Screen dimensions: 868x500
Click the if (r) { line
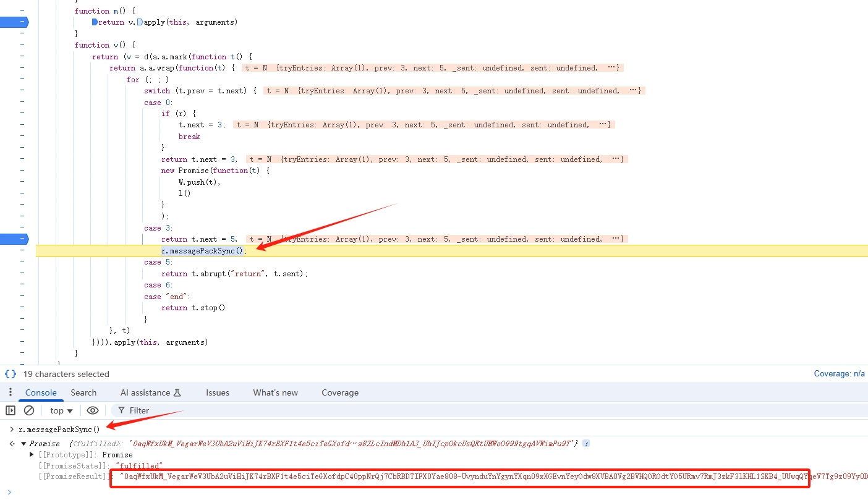[x=179, y=114]
